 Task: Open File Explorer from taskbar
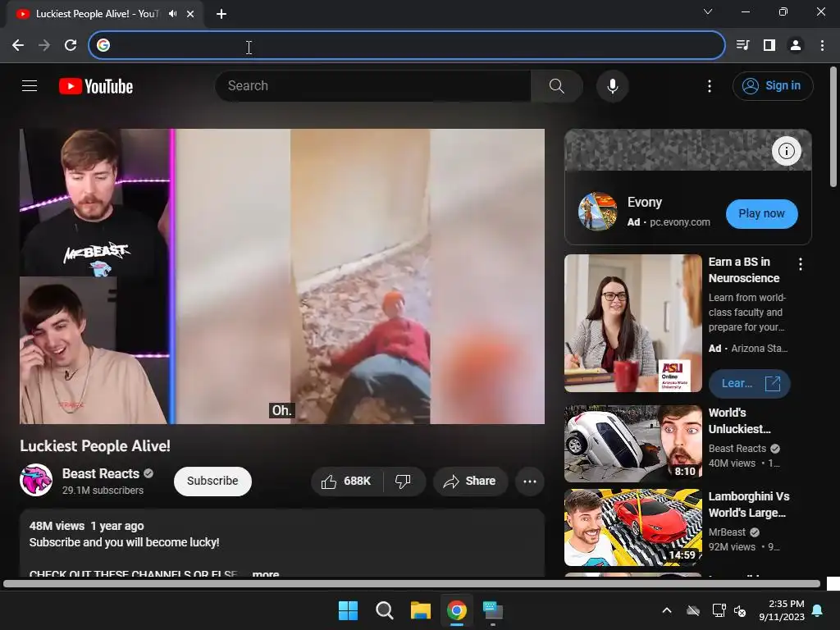point(421,610)
